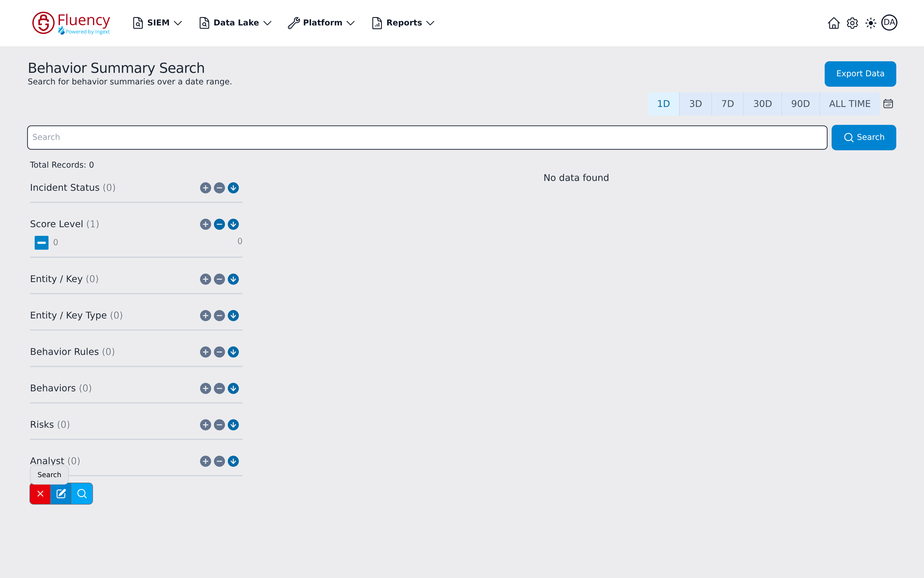Select the 30D time range
924x578 pixels.
[x=763, y=103]
